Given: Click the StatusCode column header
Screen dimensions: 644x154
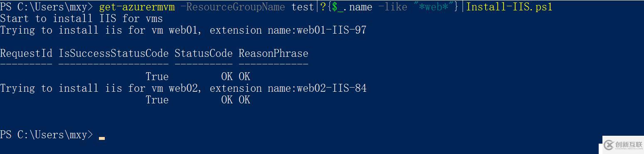Looking at the screenshot, I should (203, 54).
